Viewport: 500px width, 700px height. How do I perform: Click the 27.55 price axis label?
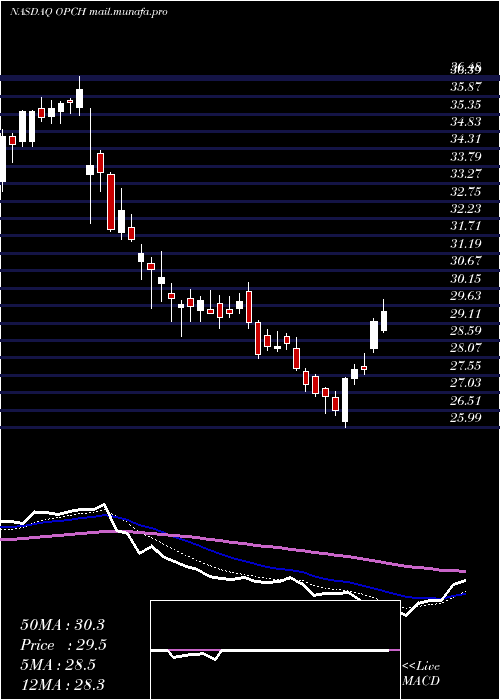(465, 366)
